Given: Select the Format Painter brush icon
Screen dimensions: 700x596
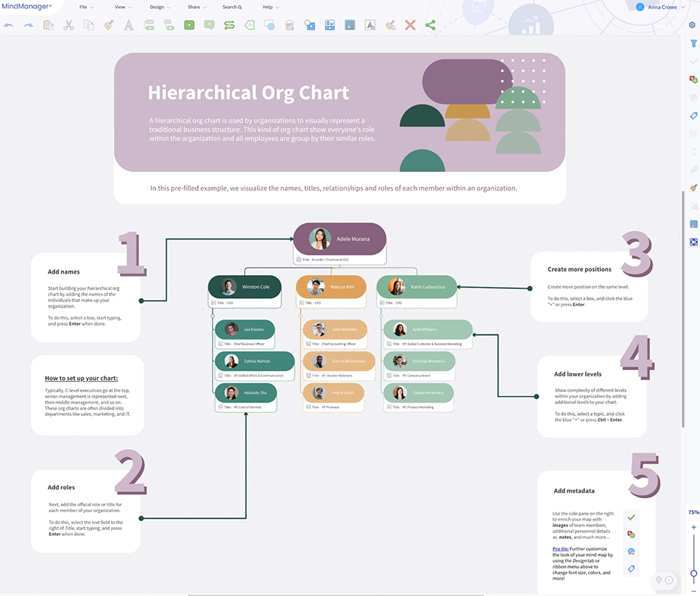Looking at the screenshot, I should (x=107, y=24).
